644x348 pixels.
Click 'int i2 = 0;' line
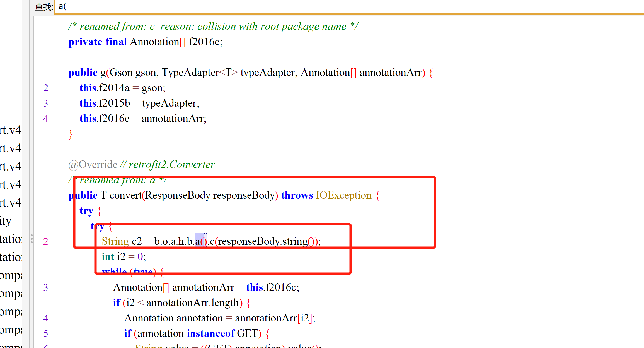point(124,257)
